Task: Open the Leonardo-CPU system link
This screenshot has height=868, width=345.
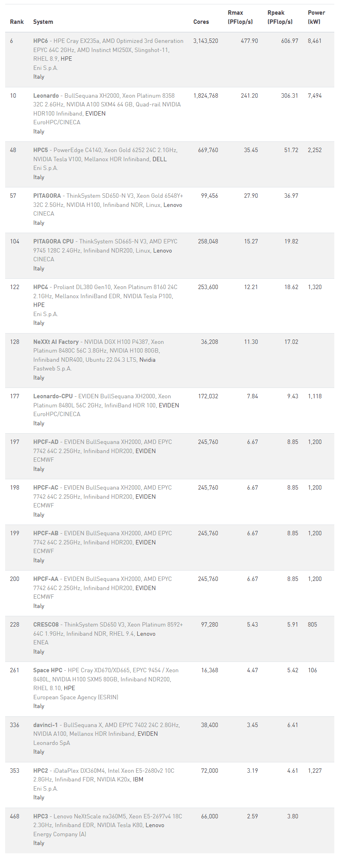Action: (53, 396)
